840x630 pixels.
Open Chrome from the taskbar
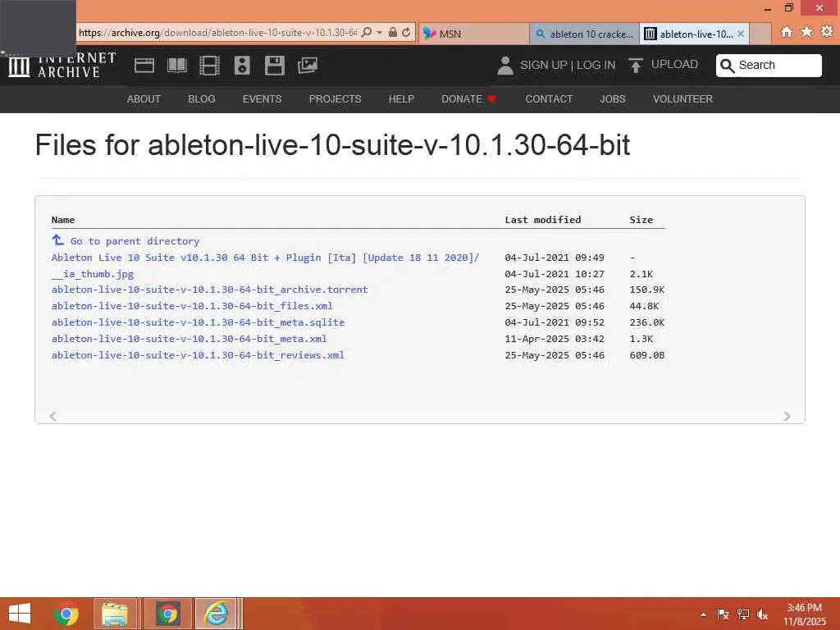pyautogui.click(x=66, y=614)
